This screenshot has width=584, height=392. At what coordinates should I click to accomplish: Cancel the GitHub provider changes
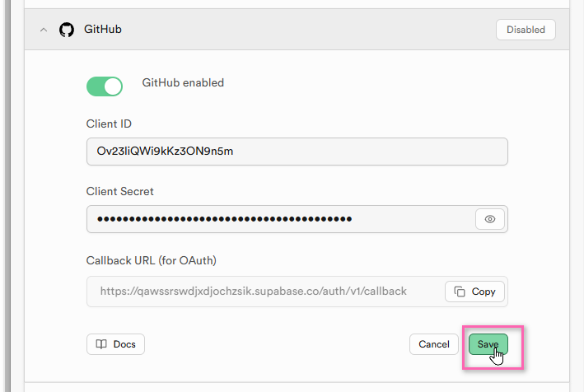[433, 344]
